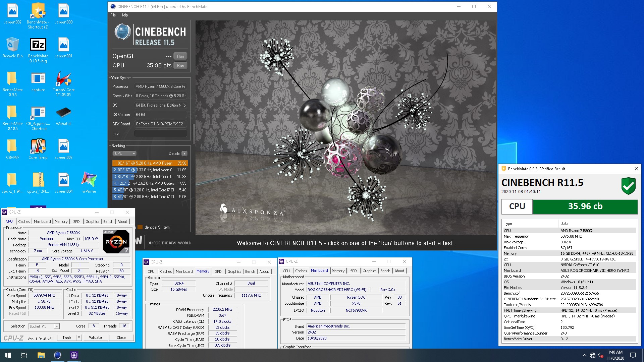644x362 pixels.
Task: Switch to CPU tab in CPU-Z mainboard window
Action: pyautogui.click(x=286, y=271)
